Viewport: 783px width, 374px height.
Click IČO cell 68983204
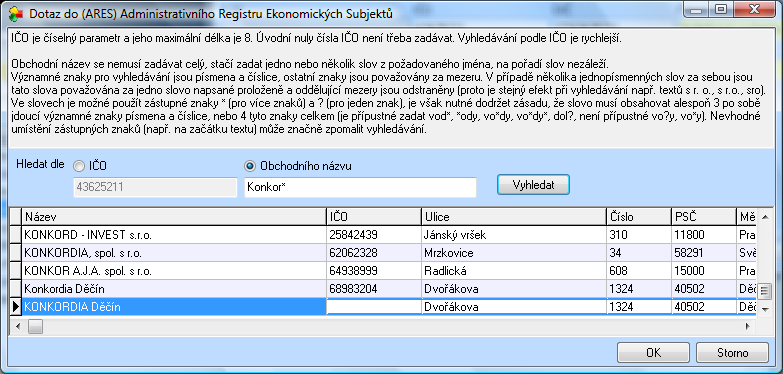point(374,289)
